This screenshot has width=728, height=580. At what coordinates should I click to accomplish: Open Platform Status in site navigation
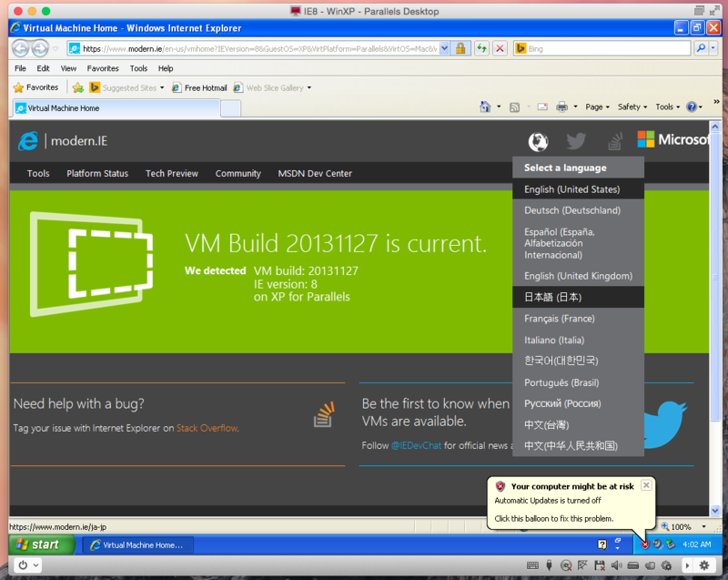click(97, 174)
